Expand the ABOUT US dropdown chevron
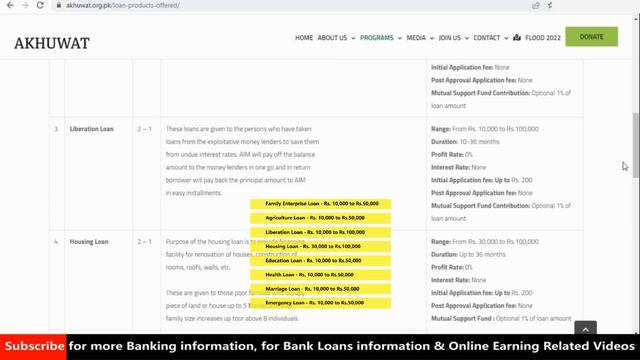Screen dimensions: 640x360 353,38
